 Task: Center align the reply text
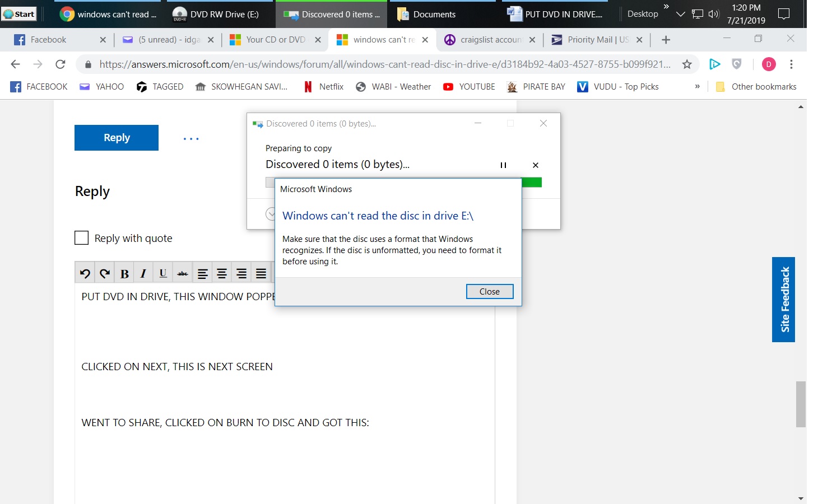pyautogui.click(x=222, y=273)
